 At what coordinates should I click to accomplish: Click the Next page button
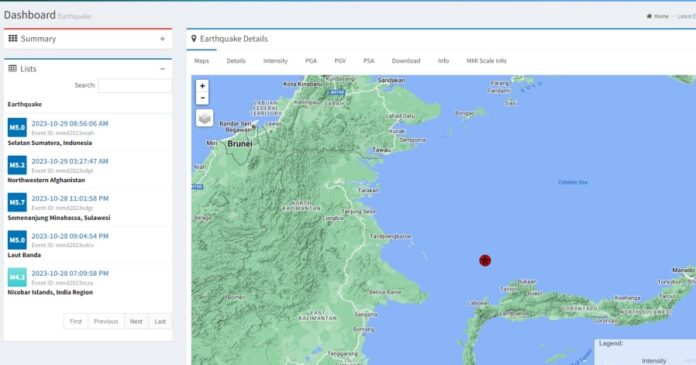pos(136,321)
